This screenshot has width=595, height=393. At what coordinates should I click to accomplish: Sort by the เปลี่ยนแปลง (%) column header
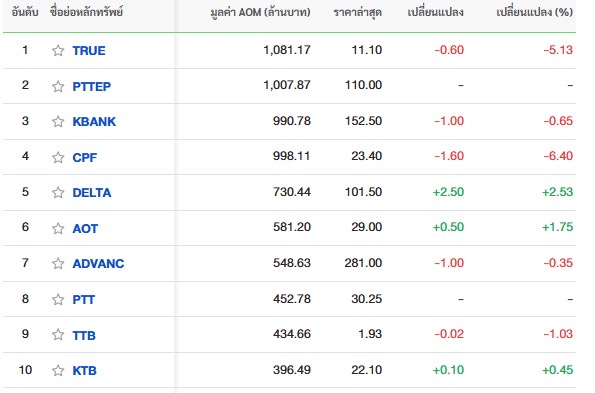tap(535, 13)
